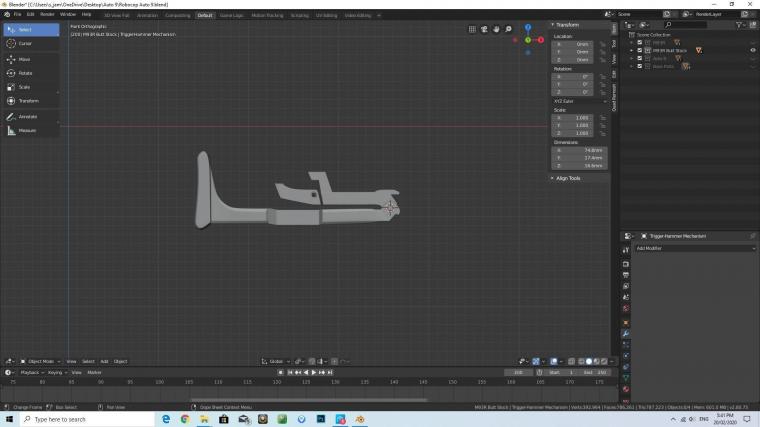Click the Windows search box
Screen dimensions: 760x427
(x=87, y=419)
